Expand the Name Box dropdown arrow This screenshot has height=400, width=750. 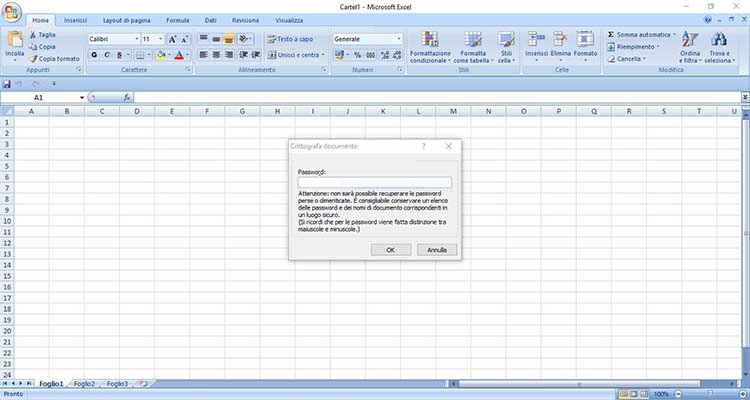pos(81,98)
